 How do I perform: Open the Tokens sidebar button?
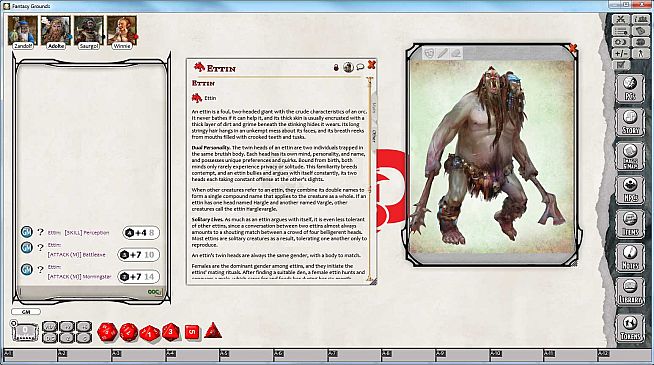click(630, 327)
